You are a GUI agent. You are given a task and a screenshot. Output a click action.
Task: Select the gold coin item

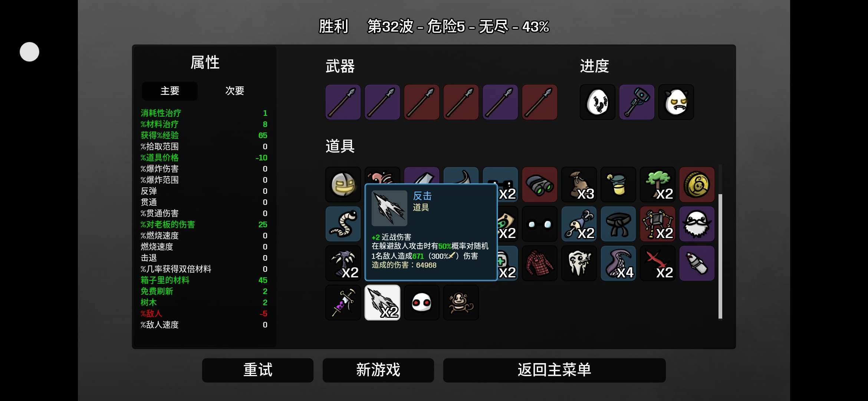[x=697, y=185]
